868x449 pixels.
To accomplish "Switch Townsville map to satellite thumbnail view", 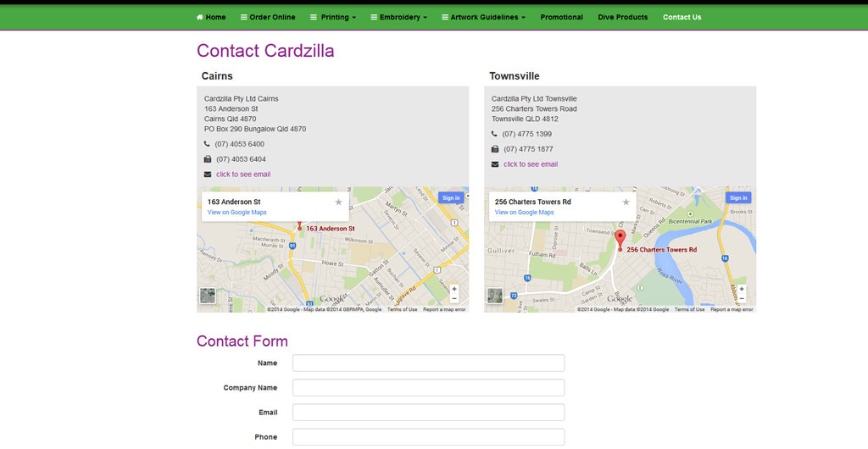I will [x=495, y=296].
